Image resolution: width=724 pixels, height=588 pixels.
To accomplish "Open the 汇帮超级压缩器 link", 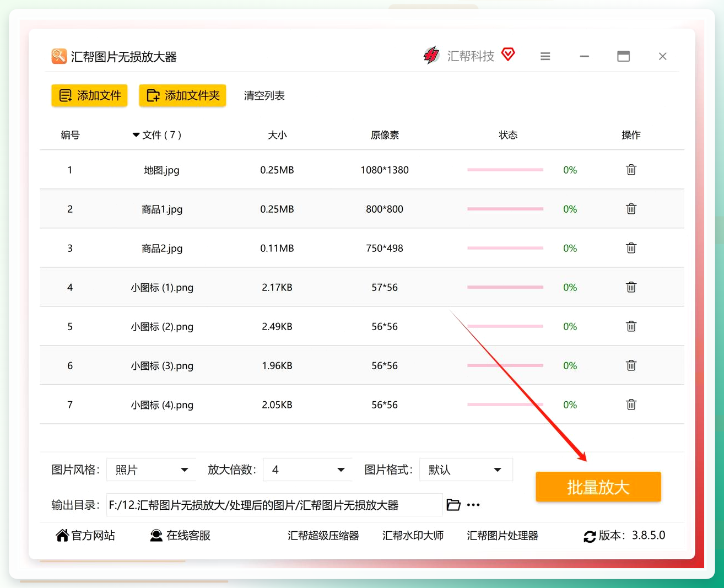I will pos(323,536).
